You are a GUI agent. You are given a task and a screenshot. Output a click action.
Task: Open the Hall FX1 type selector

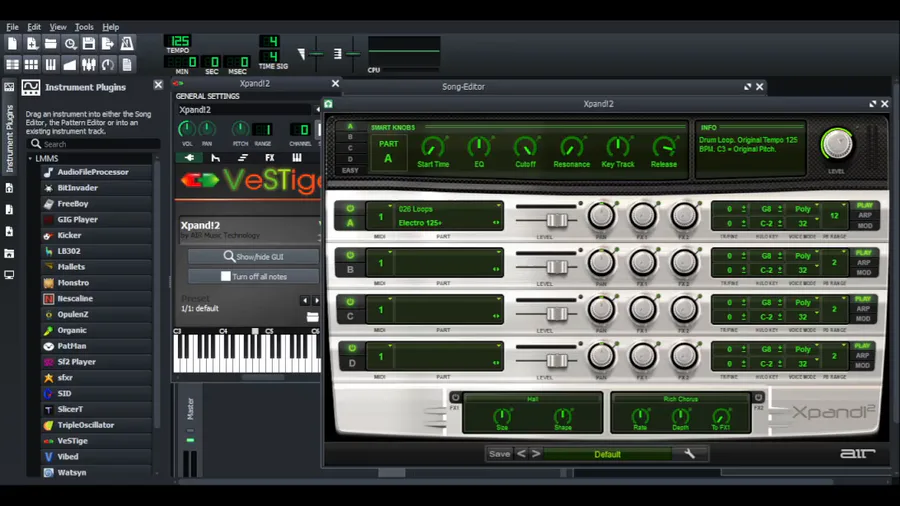point(533,399)
